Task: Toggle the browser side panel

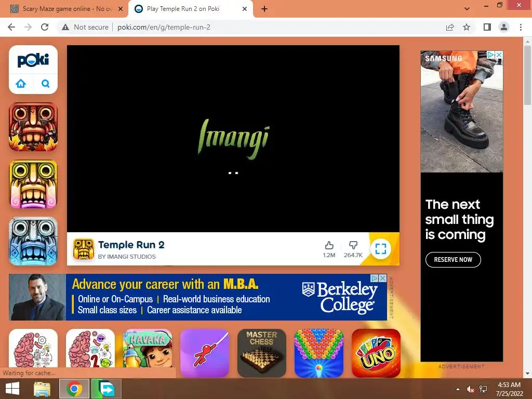Action: coord(487,27)
